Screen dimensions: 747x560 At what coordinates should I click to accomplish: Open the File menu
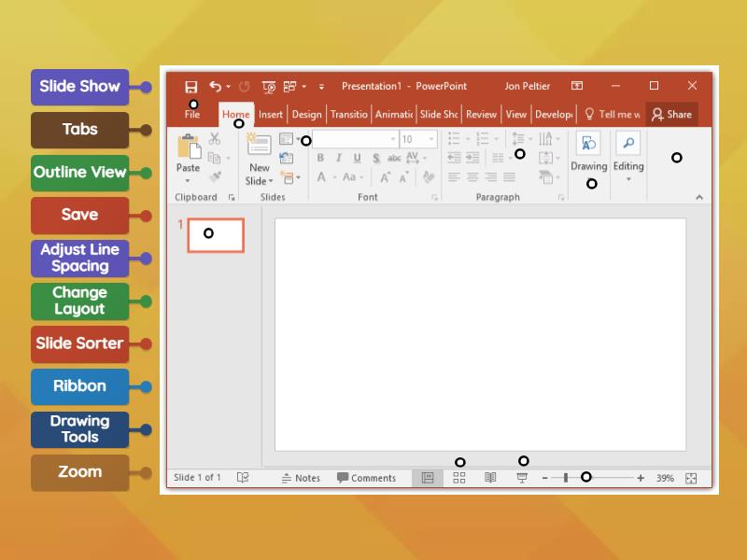coord(191,114)
